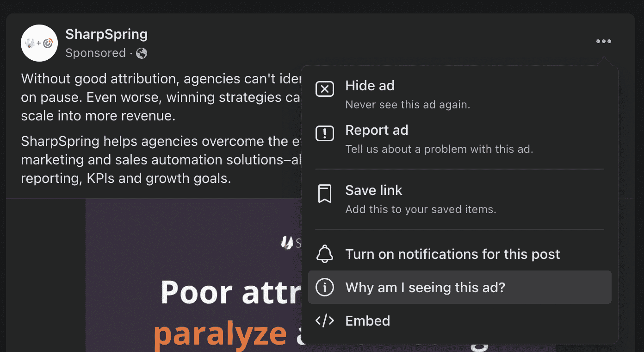Open the three-dot post options menu
The height and width of the screenshot is (352, 644).
[x=603, y=42]
